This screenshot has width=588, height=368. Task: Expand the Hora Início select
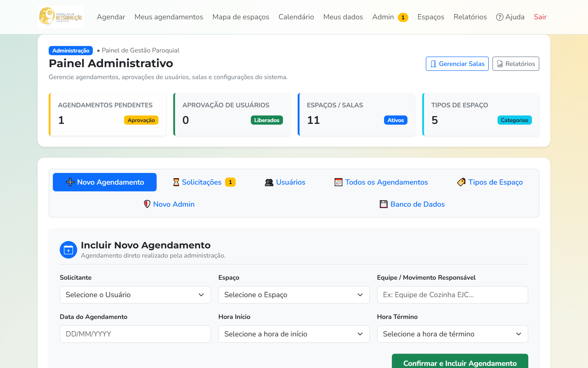click(294, 334)
